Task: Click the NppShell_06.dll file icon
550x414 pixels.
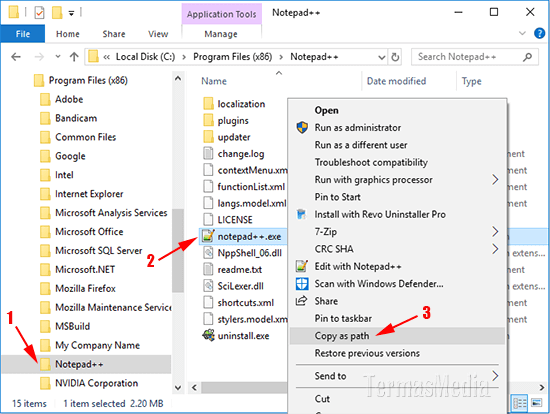Action: coord(208,253)
